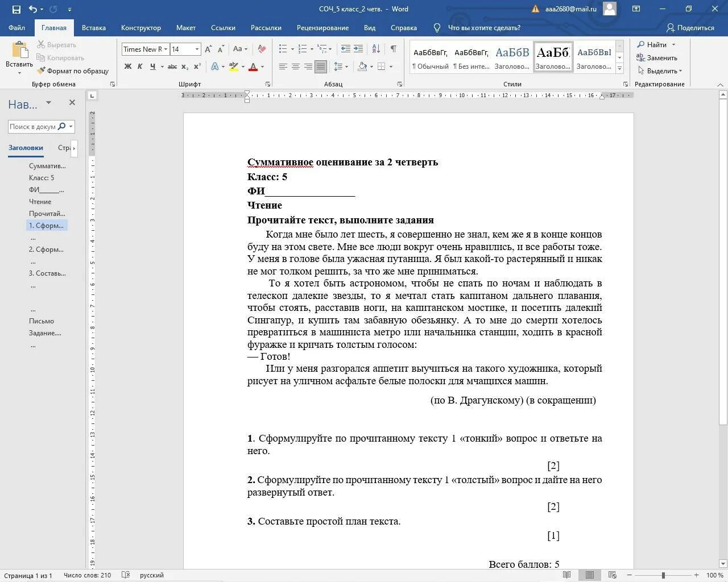Toggle superscript formatting
728x582 pixels.
coord(197,66)
